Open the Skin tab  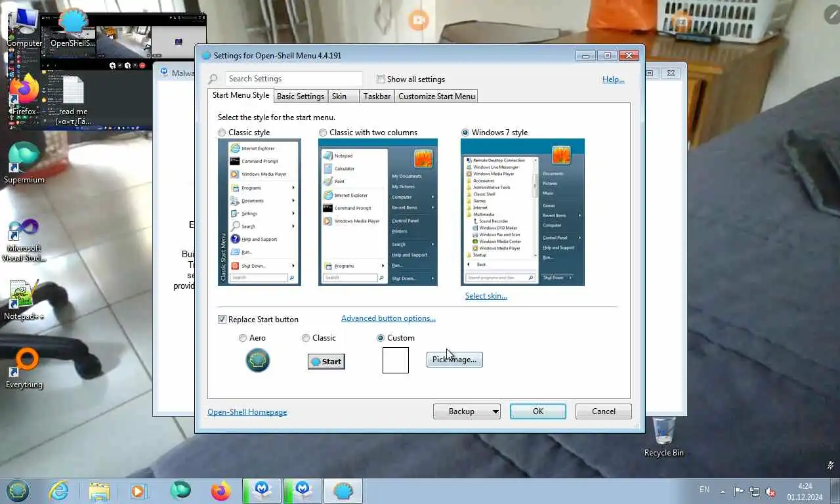pos(344,96)
